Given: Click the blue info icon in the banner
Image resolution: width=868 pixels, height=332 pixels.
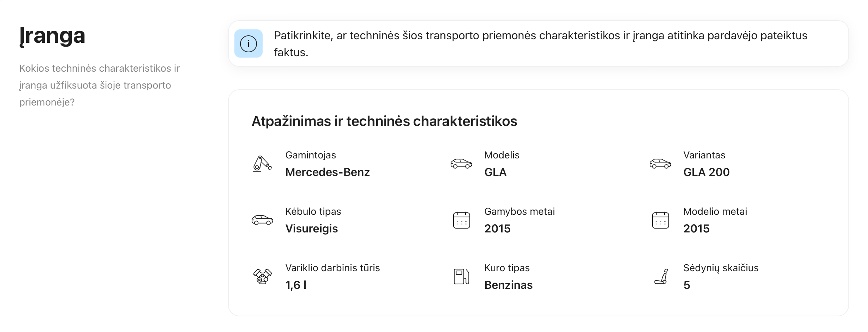Looking at the screenshot, I should 248,44.
